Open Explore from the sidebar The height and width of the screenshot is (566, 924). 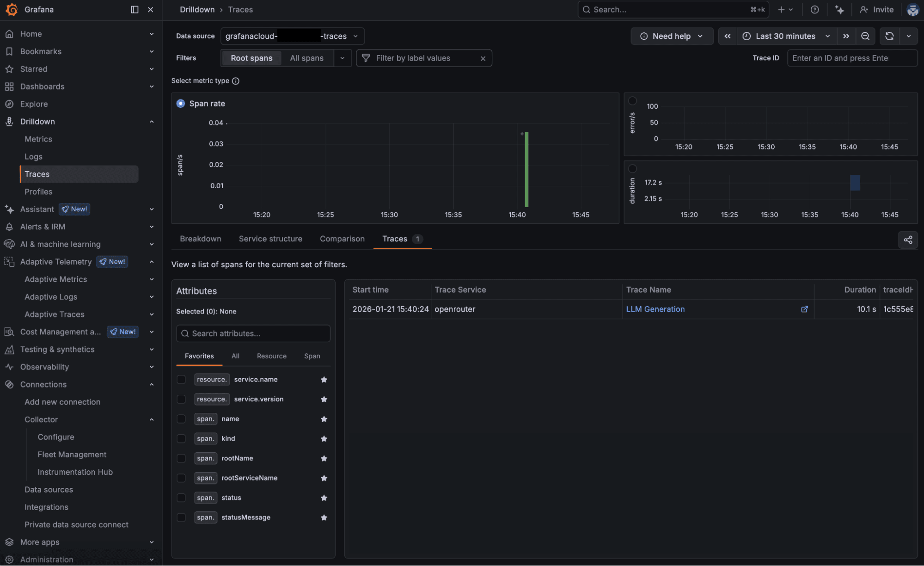[34, 104]
